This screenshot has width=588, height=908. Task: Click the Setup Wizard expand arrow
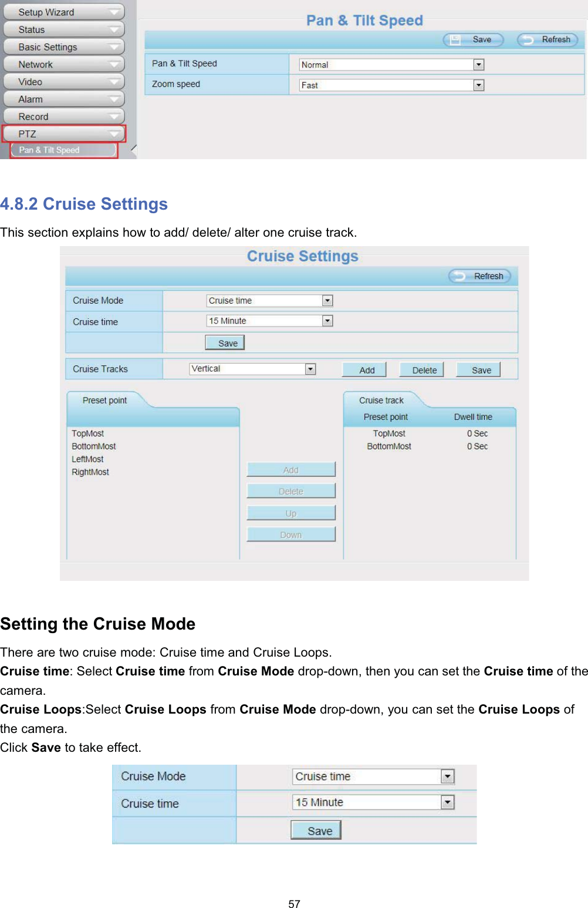(x=114, y=12)
